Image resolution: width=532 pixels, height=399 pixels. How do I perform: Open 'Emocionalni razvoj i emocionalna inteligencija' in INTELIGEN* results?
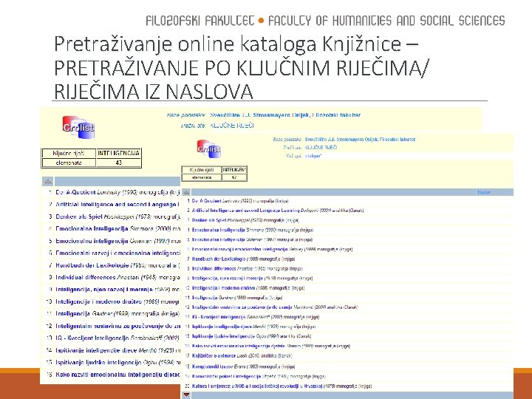tap(240, 250)
